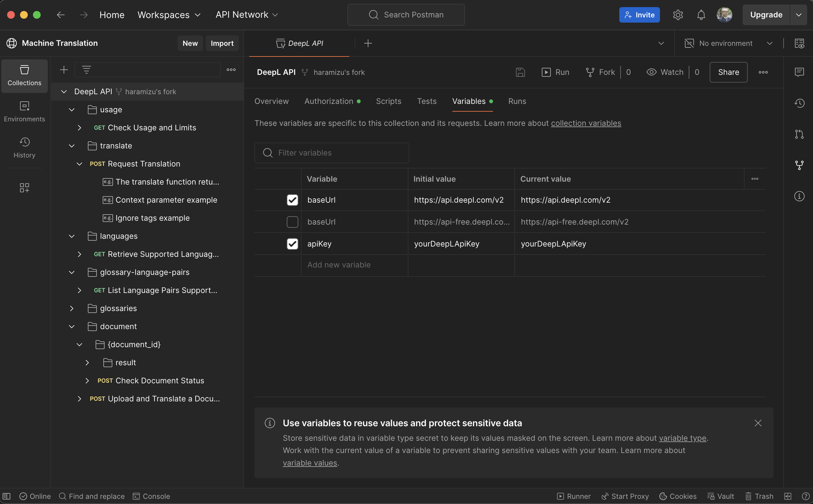Open the notifications bell

[701, 15]
